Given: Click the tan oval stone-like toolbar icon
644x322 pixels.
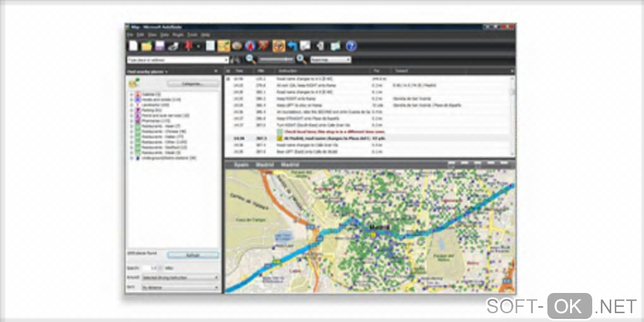Looking at the screenshot, I should 237,46.
